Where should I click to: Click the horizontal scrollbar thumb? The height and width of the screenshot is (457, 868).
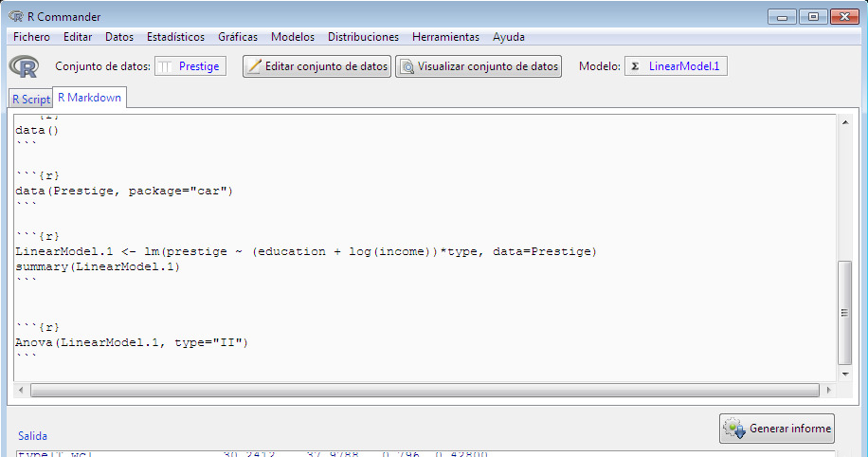(425, 390)
